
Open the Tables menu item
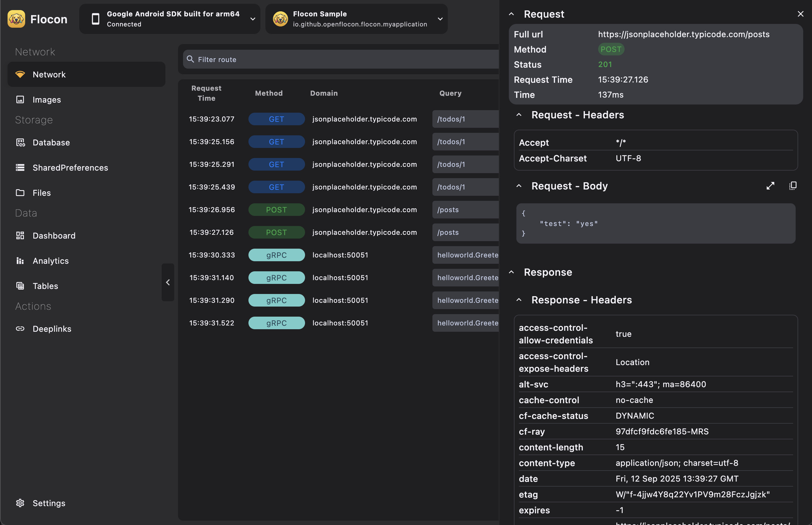tap(86, 286)
